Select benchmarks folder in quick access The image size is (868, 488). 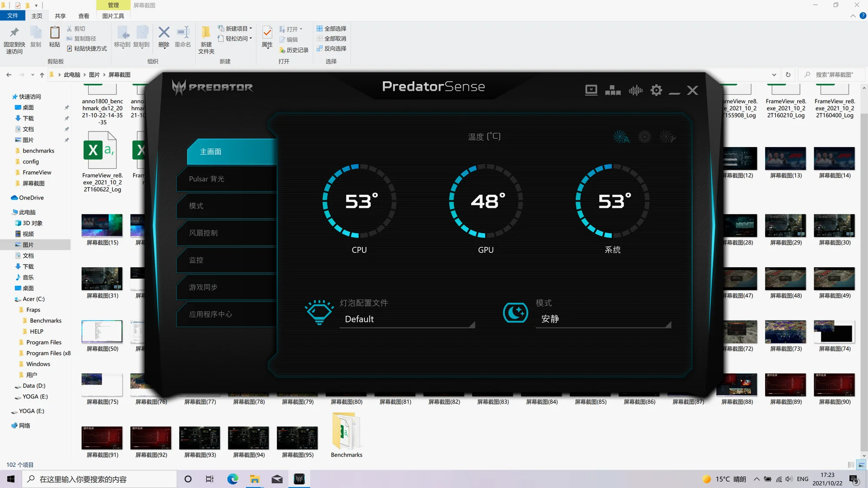pyautogui.click(x=38, y=151)
